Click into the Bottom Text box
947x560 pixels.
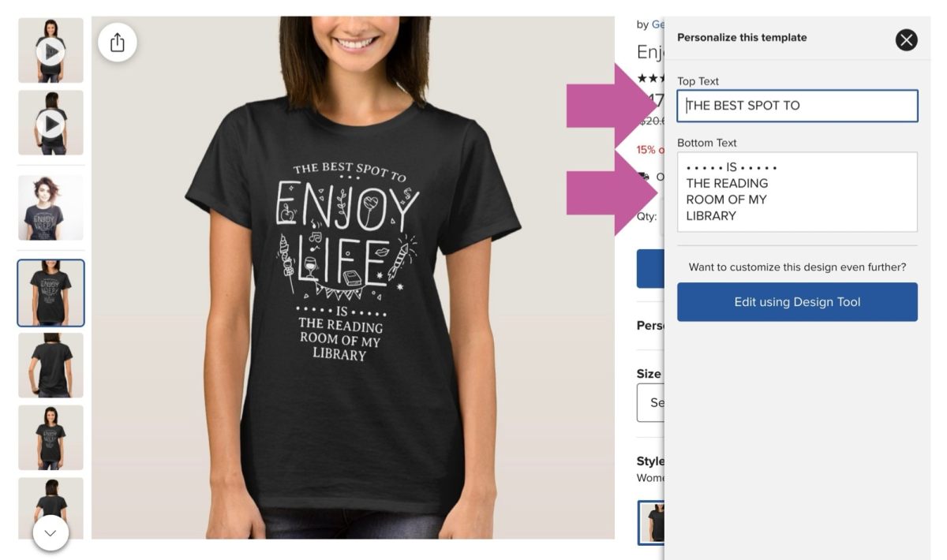pos(797,192)
